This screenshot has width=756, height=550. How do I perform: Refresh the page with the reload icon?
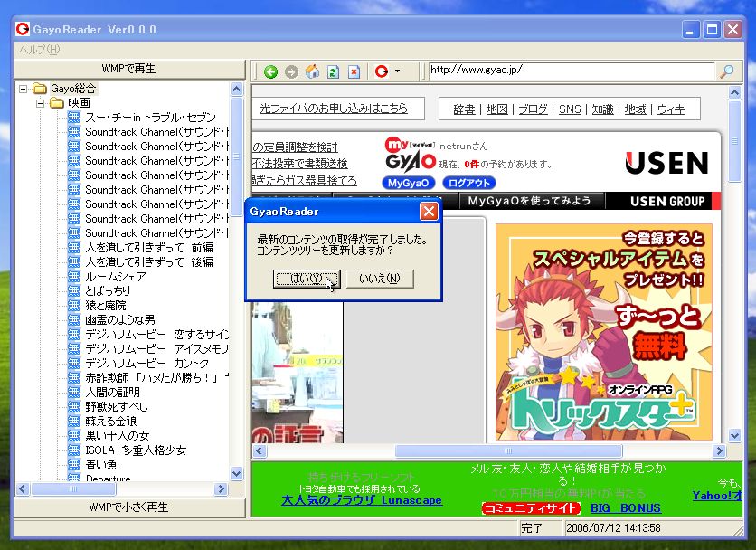[333, 71]
